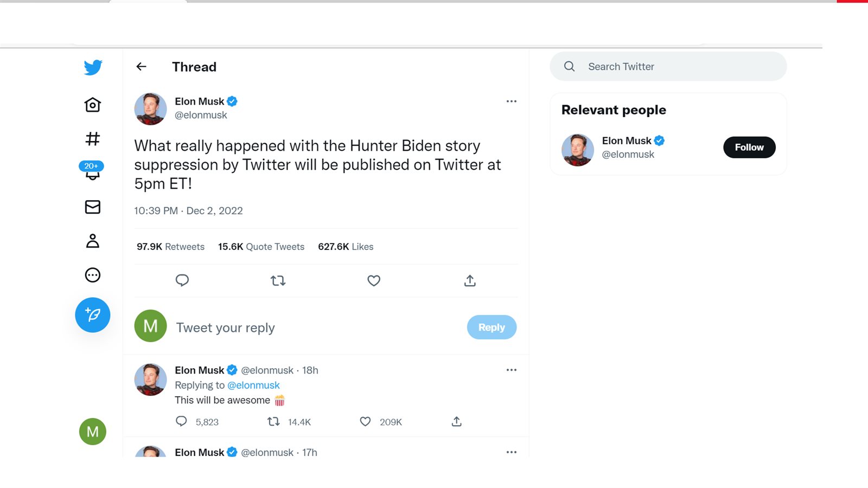Viewport: 868px width, 488px height.
Task: Like the Hunter Biden story tweet
Action: pyautogui.click(x=374, y=281)
